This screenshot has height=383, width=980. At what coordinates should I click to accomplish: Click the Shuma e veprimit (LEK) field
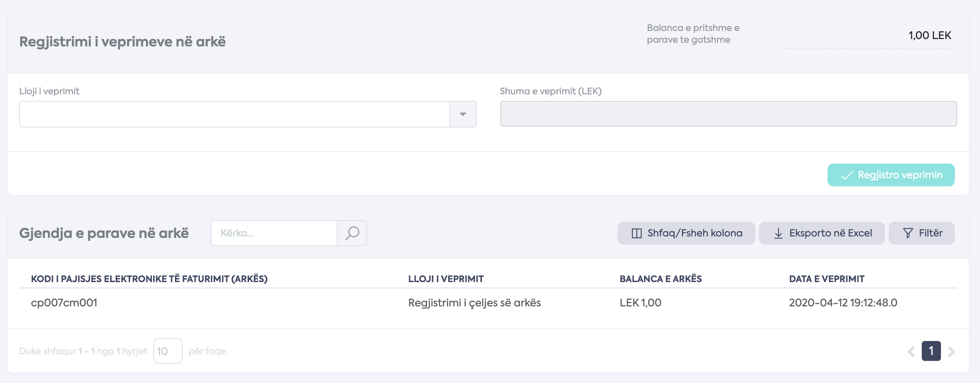click(x=728, y=114)
